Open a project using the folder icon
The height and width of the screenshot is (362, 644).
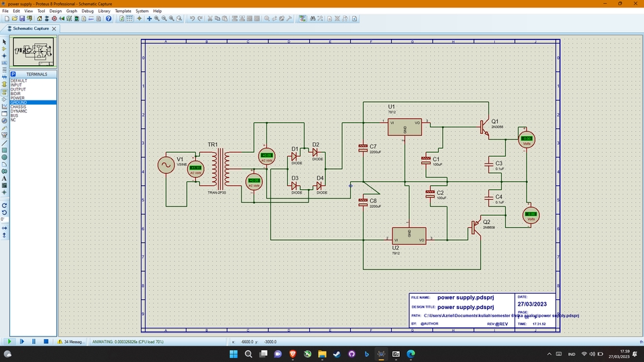(x=14, y=19)
